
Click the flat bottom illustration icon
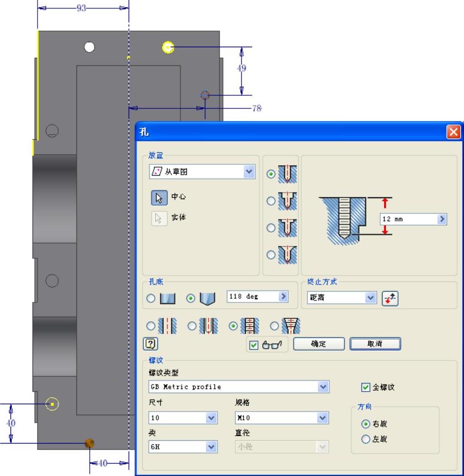point(167,298)
